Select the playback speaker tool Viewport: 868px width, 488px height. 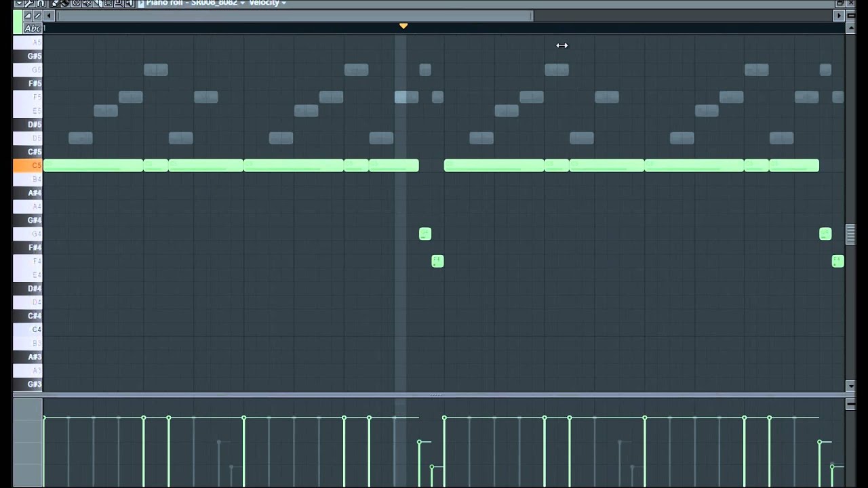(130, 3)
